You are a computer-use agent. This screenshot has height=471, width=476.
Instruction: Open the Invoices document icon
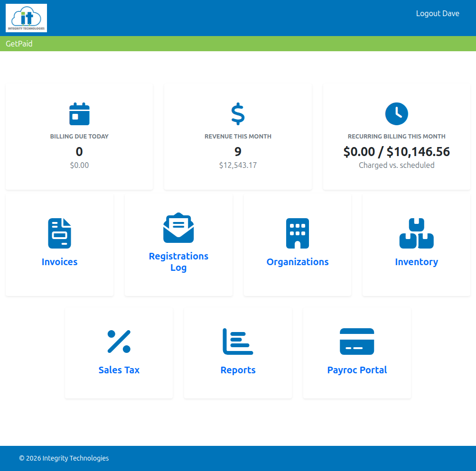[59, 233]
